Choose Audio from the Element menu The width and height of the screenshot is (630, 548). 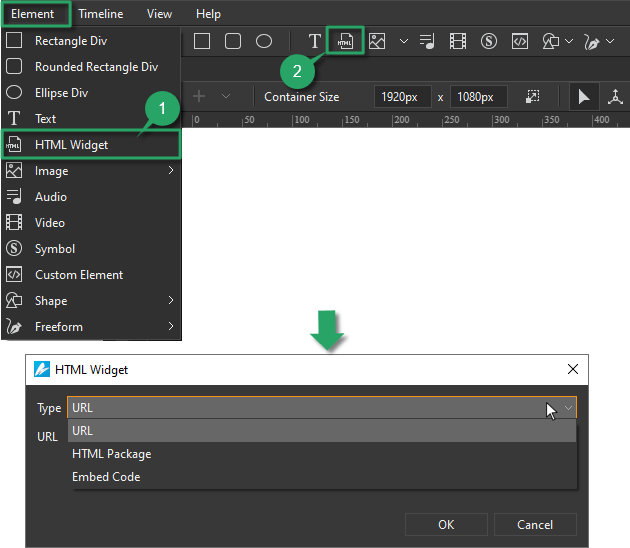[92, 197]
